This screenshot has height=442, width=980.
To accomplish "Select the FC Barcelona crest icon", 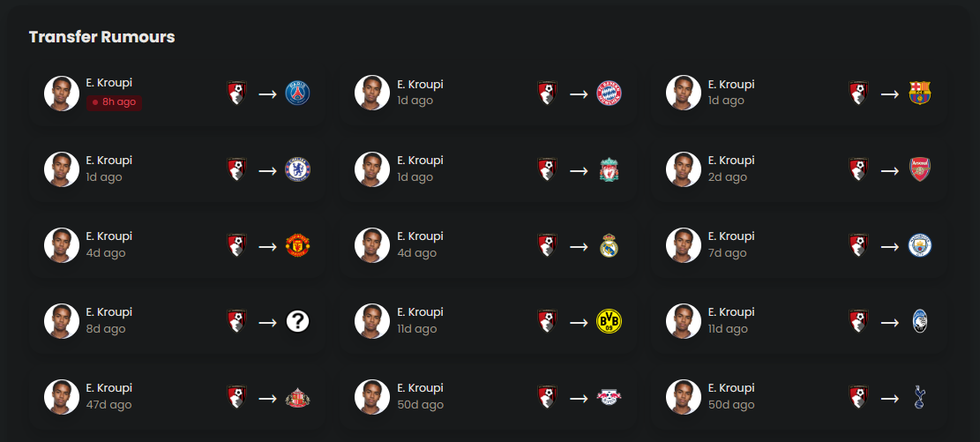I will [x=919, y=94].
